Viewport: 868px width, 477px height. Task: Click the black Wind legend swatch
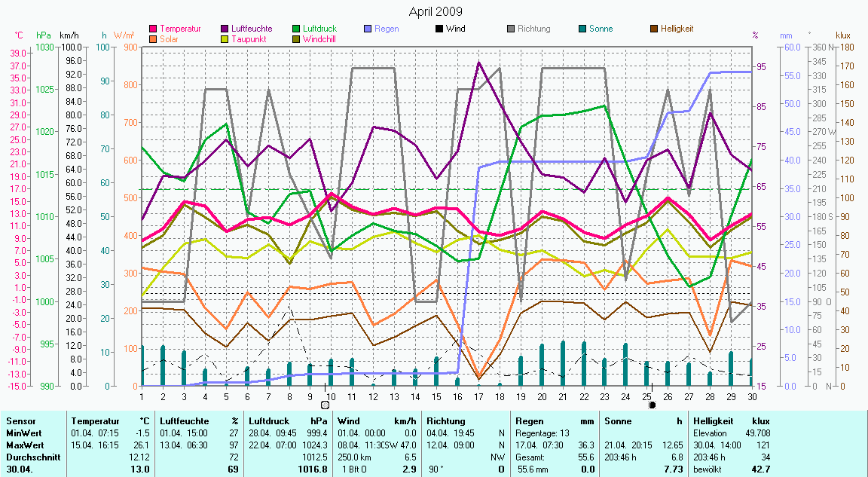(x=439, y=29)
